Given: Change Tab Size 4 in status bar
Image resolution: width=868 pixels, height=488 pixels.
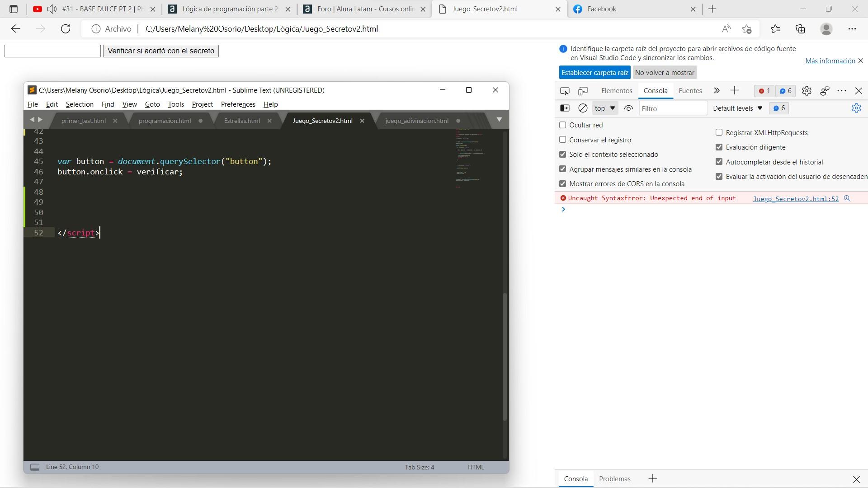Looking at the screenshot, I should pyautogui.click(x=420, y=467).
